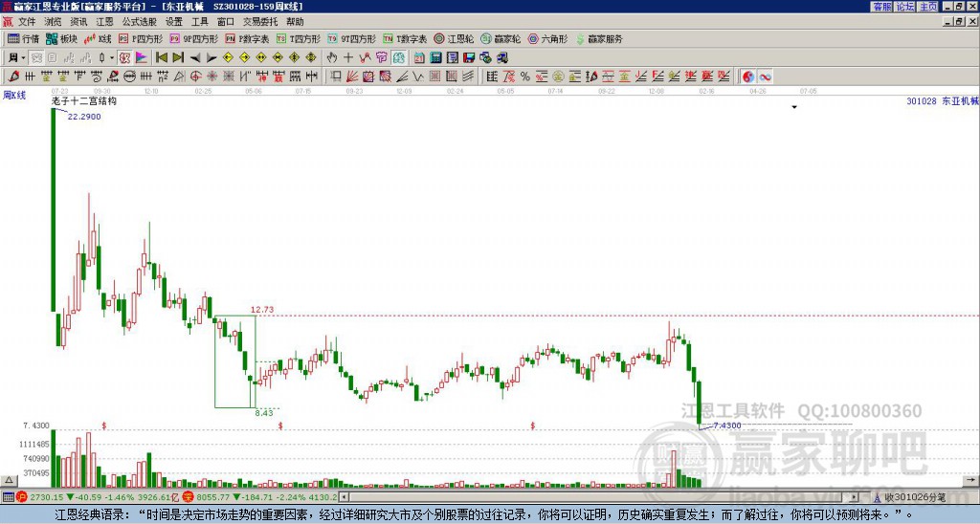
Task: Toggle the 权 price adjustment button
Action: [124, 57]
